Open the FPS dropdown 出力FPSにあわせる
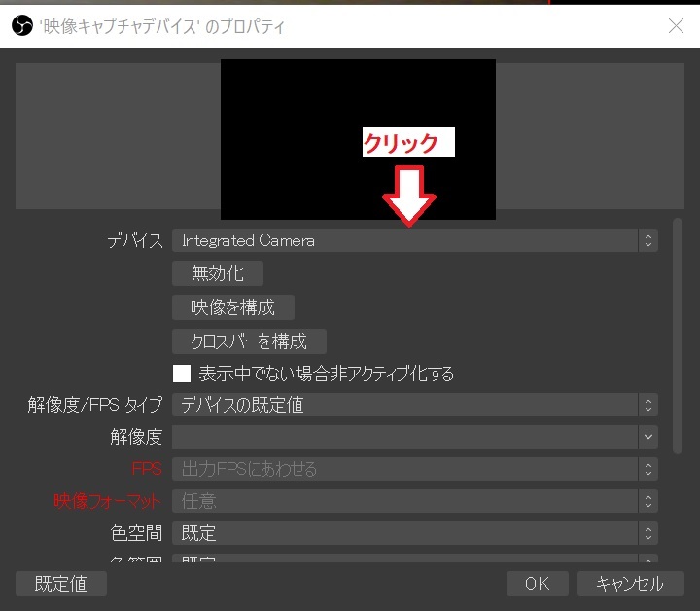 [x=415, y=469]
